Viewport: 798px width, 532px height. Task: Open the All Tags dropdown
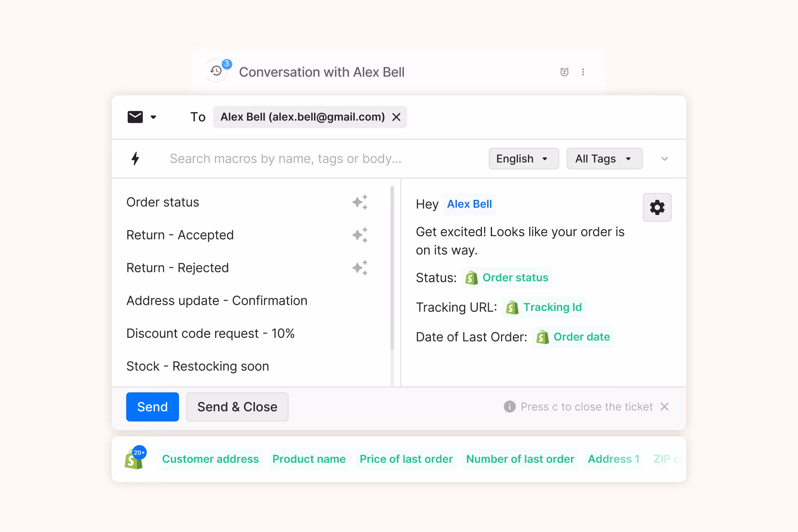click(604, 159)
